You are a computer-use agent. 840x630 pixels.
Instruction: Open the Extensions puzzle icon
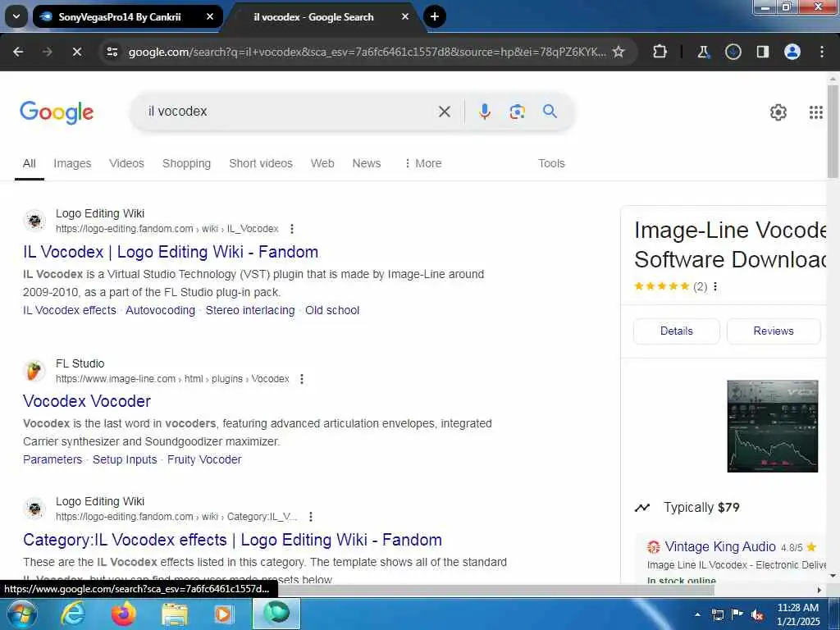pyautogui.click(x=660, y=52)
